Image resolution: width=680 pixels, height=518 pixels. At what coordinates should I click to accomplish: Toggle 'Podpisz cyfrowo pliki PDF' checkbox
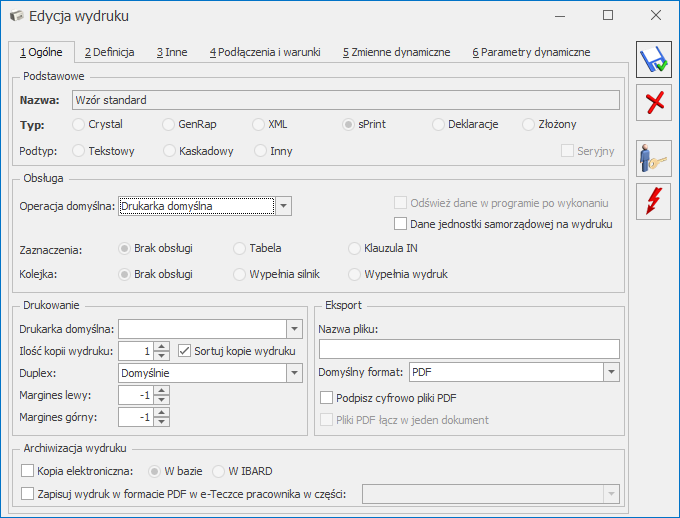326,397
